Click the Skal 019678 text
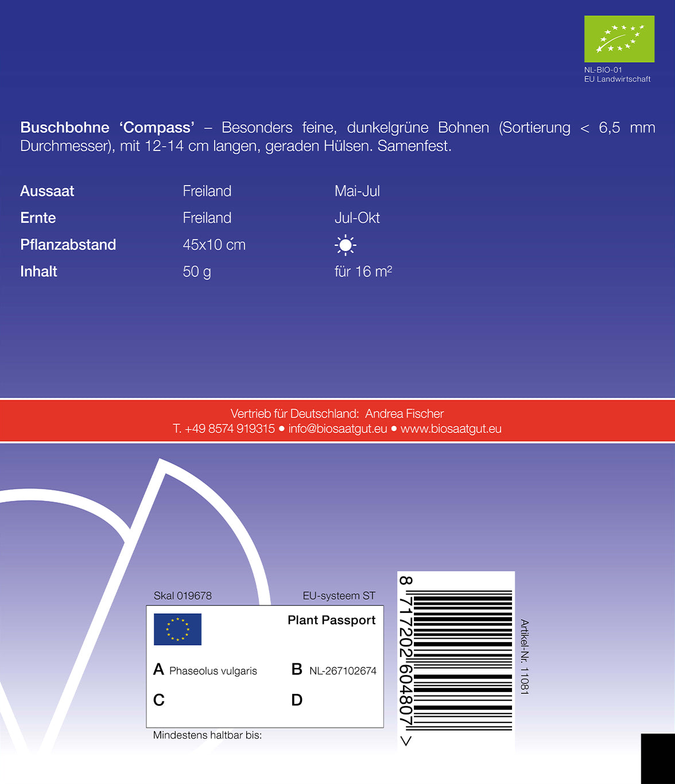Image resolution: width=675 pixels, height=784 pixels. pos(183,596)
